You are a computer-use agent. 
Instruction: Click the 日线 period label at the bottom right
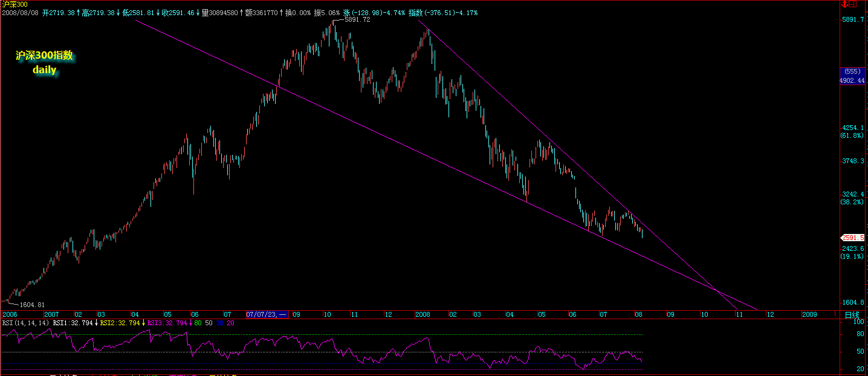tap(852, 315)
